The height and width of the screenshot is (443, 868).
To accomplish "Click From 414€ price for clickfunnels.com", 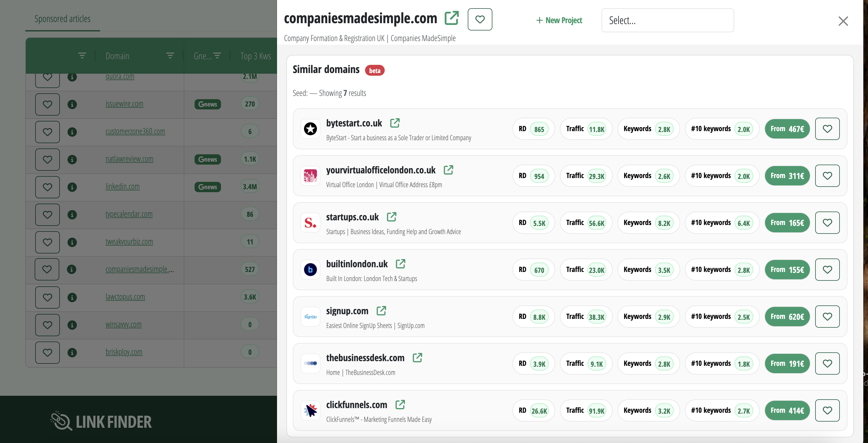I will click(787, 410).
